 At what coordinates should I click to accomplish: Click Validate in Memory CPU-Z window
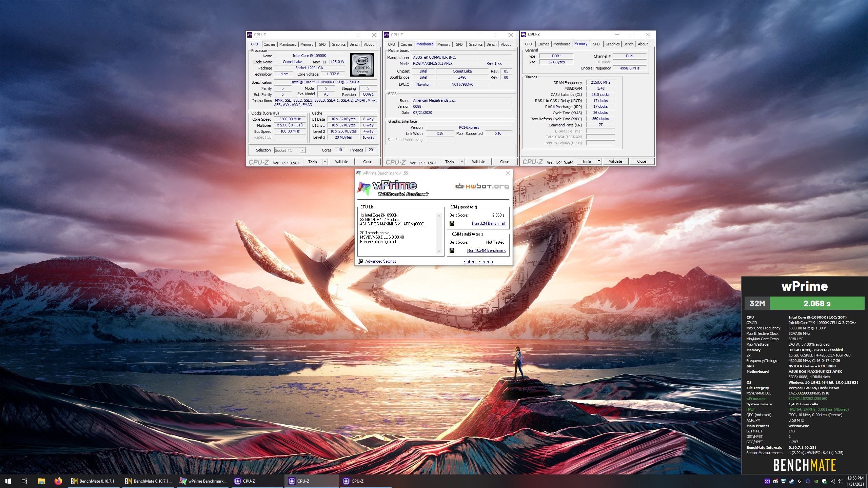(615, 161)
